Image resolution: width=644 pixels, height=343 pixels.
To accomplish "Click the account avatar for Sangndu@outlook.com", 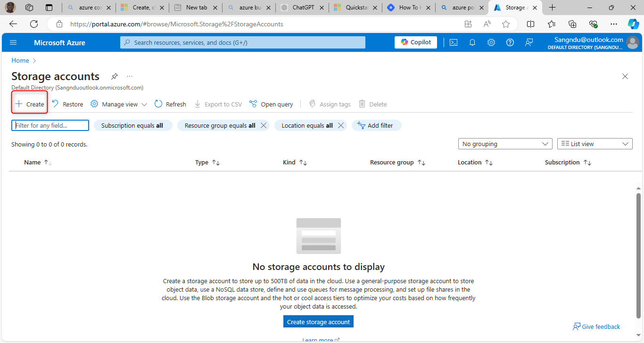I will point(633,42).
